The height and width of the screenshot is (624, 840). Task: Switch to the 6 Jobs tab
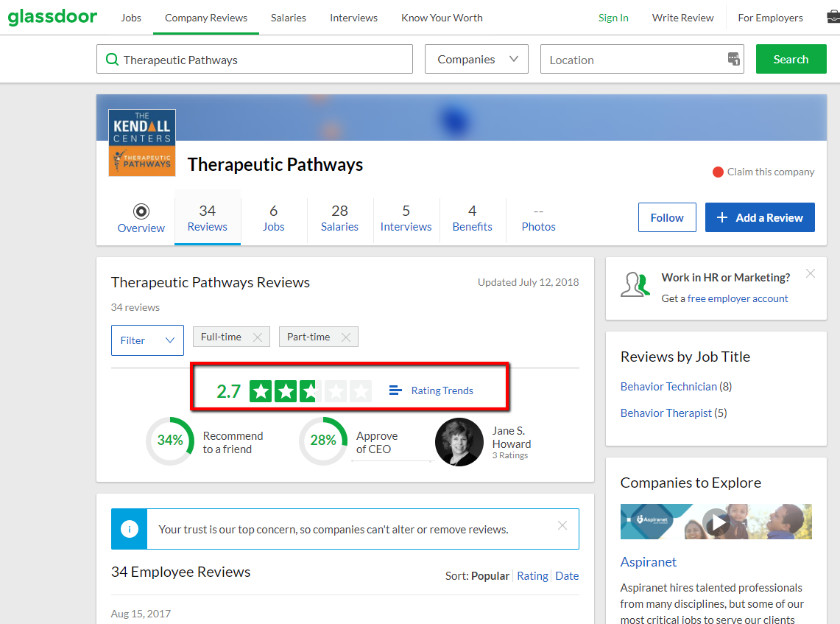pyautogui.click(x=274, y=217)
